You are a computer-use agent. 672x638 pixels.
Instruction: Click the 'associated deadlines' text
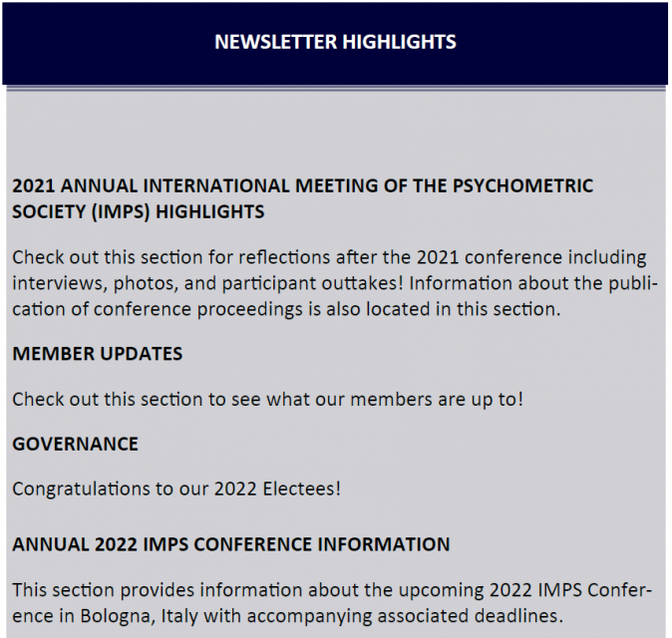[x=471, y=616]
